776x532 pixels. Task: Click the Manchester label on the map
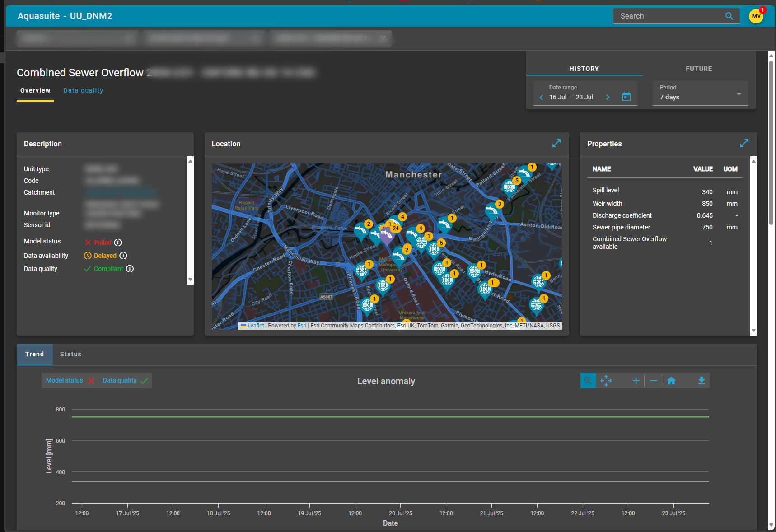tap(414, 175)
